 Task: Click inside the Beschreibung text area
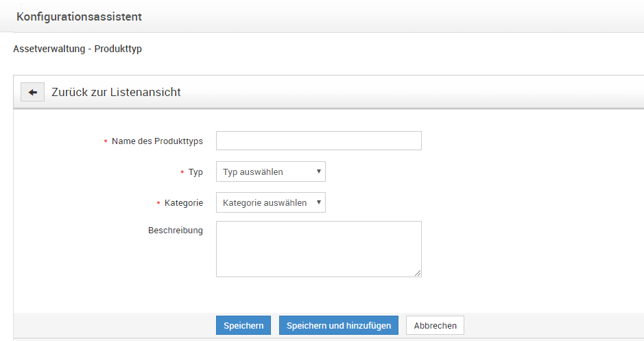pyautogui.click(x=319, y=249)
